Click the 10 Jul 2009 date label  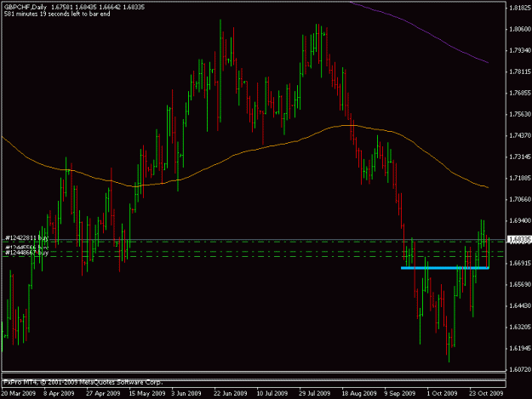(x=272, y=393)
